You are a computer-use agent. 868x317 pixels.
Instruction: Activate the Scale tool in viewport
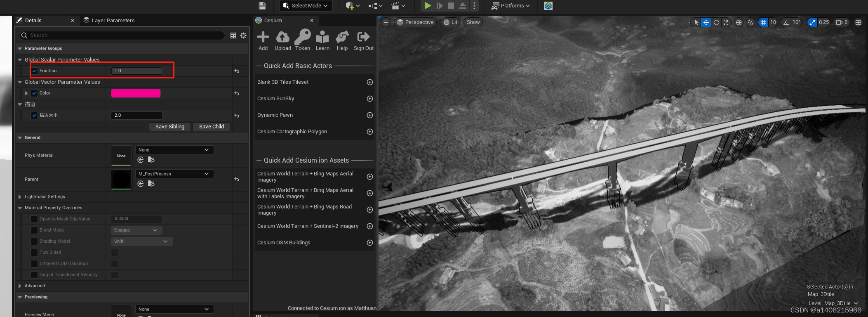coord(726,22)
